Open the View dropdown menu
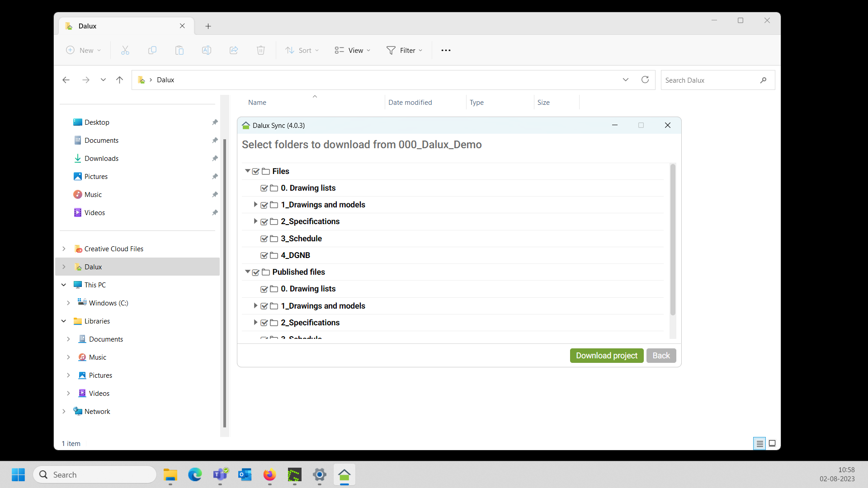Screen dimensions: 868x488 click(x=353, y=50)
